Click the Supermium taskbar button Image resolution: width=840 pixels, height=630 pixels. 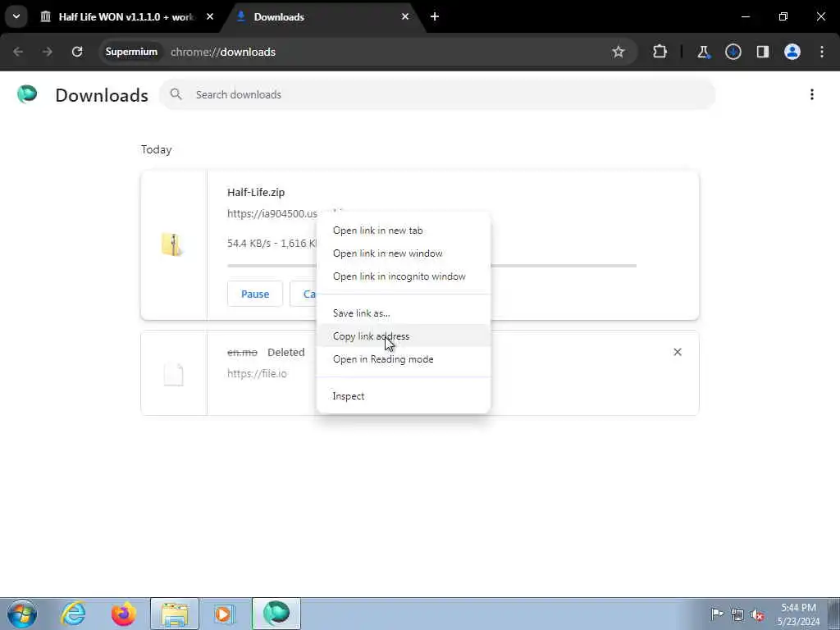[x=276, y=614]
